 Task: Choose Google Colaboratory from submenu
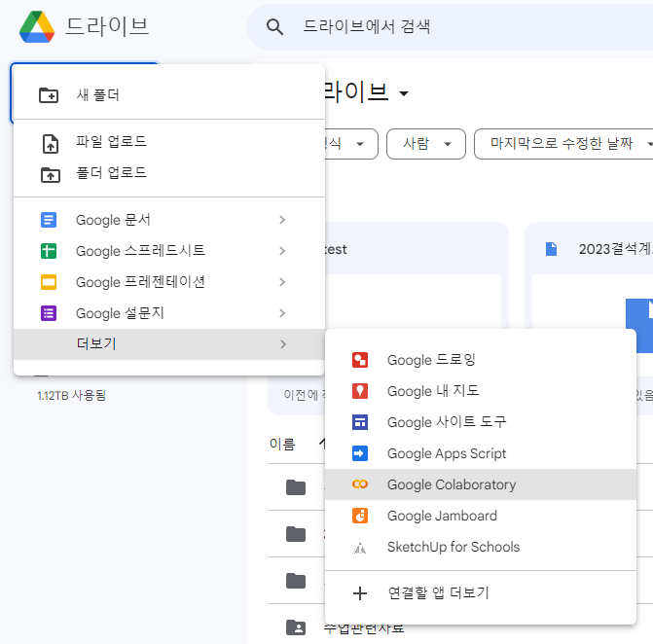tap(481, 484)
